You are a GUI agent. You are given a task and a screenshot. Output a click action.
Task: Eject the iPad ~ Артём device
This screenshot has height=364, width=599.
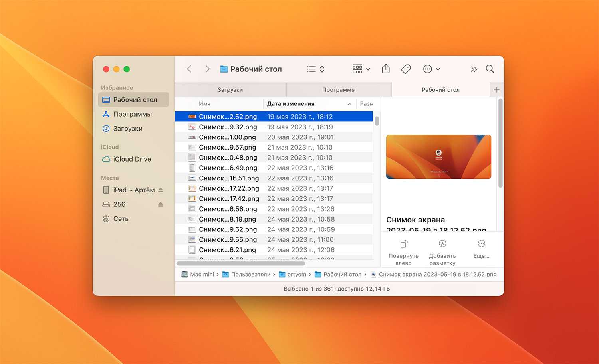coord(161,190)
